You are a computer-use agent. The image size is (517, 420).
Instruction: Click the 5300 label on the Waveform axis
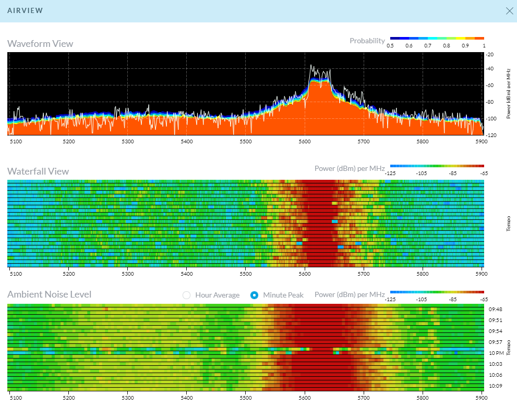(x=128, y=142)
